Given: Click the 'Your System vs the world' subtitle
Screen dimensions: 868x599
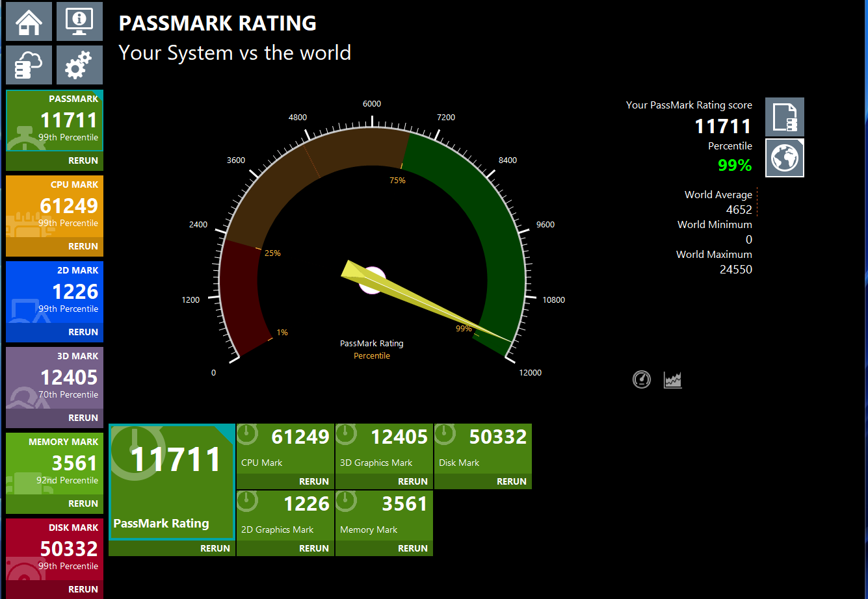Looking at the screenshot, I should point(235,53).
